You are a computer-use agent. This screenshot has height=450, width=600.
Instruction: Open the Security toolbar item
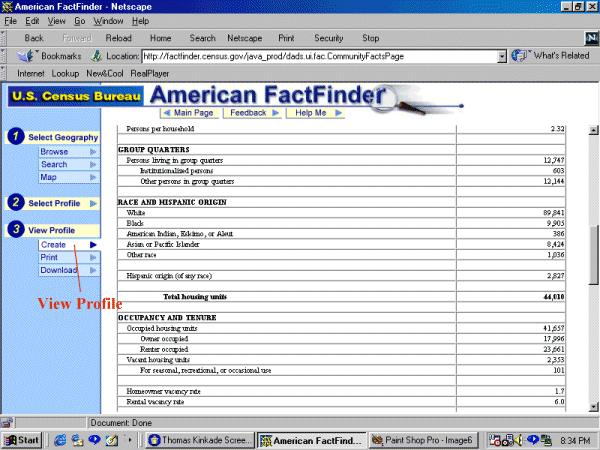click(x=329, y=38)
